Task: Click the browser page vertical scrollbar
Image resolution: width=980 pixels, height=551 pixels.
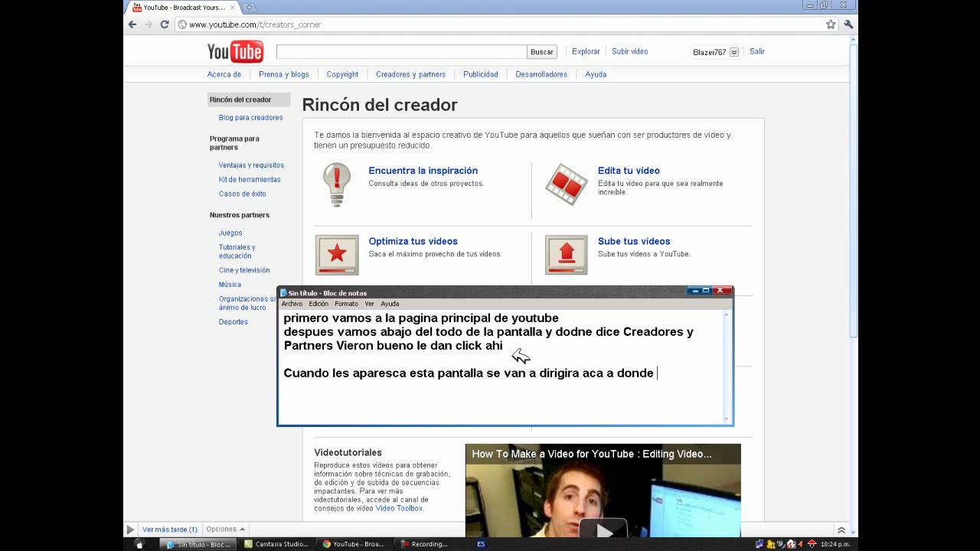Action: click(854, 191)
